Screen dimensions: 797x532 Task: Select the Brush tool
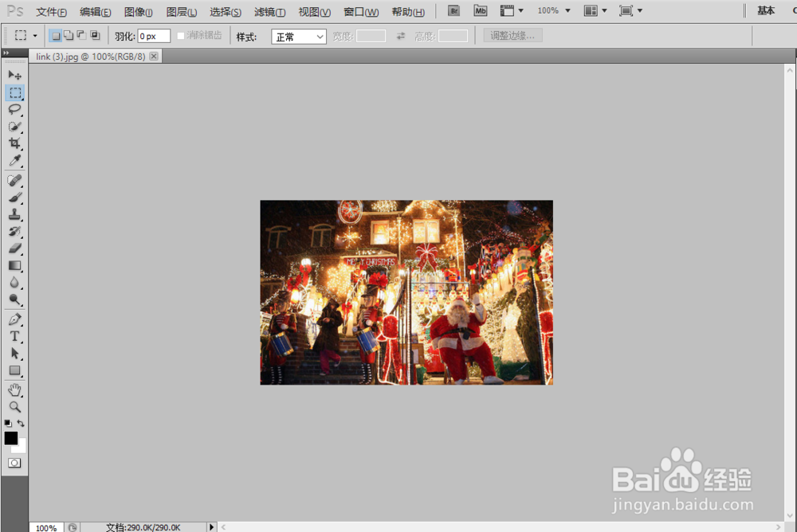pos(14,198)
